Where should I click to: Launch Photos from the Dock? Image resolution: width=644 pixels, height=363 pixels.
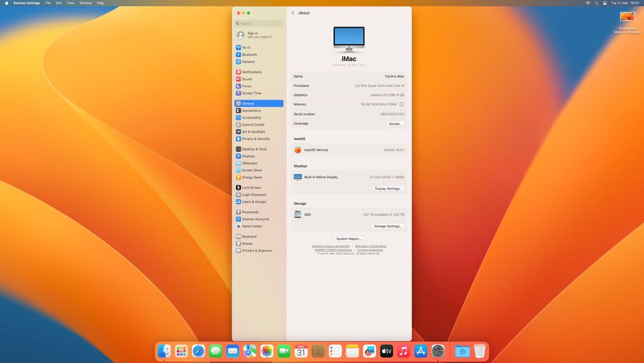point(267,351)
